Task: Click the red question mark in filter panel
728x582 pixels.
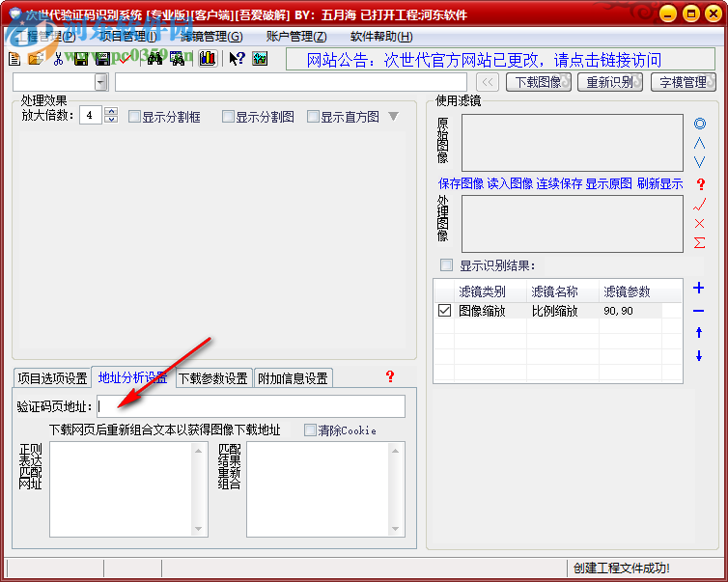Action: pos(701,184)
